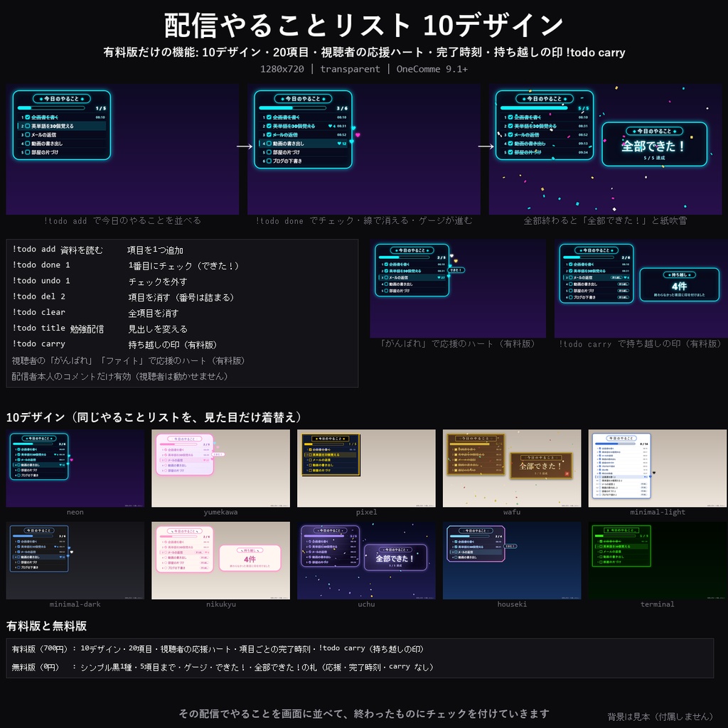Open the pixel design thumbnail
The height and width of the screenshot is (728, 728).
coord(366,468)
